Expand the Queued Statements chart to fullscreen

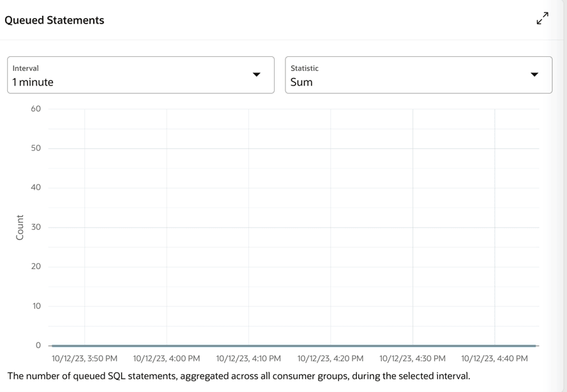542,18
